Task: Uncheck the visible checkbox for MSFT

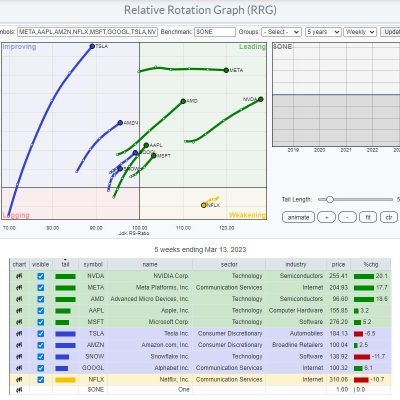Action: click(x=41, y=322)
